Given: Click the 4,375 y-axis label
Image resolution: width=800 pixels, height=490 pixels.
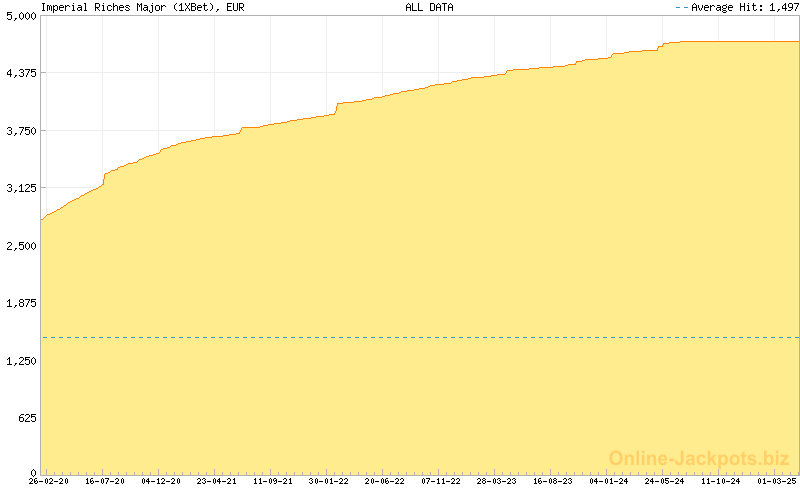Looking at the screenshot, I should 20,74.
